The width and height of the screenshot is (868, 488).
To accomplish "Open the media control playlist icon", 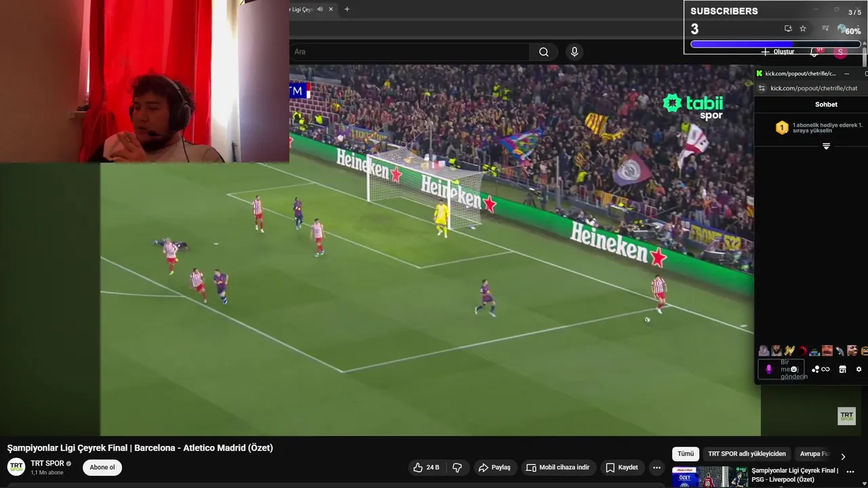I will [x=825, y=28].
